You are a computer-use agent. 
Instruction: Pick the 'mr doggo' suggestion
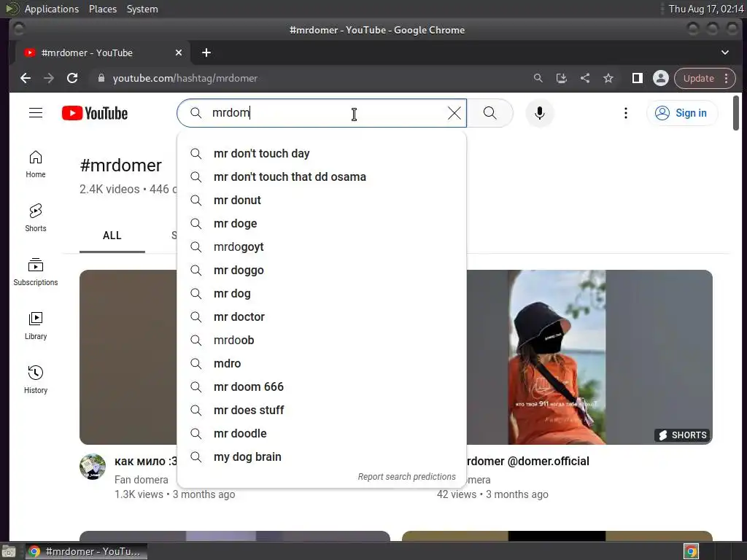[322, 270]
